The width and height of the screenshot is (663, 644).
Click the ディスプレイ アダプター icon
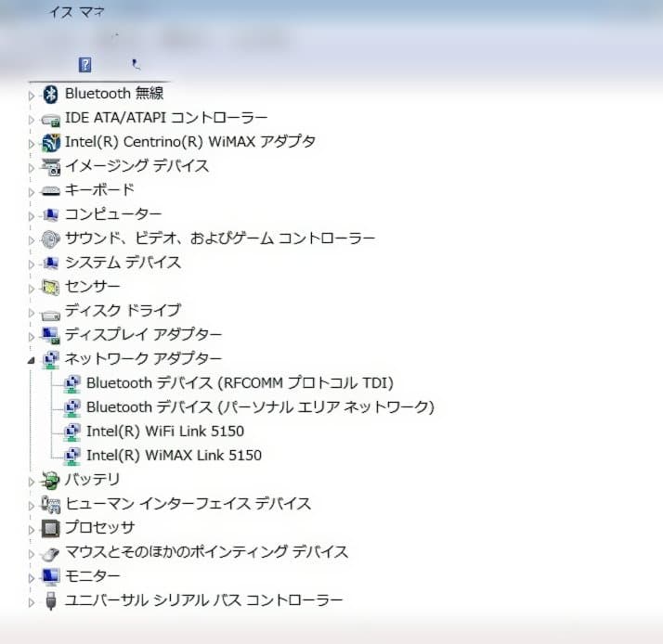pos(51,336)
